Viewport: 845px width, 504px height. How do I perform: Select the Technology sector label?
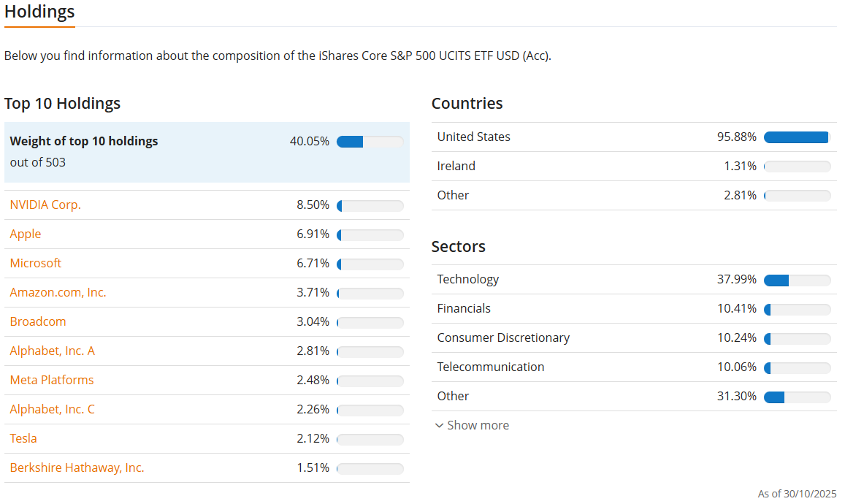467,279
